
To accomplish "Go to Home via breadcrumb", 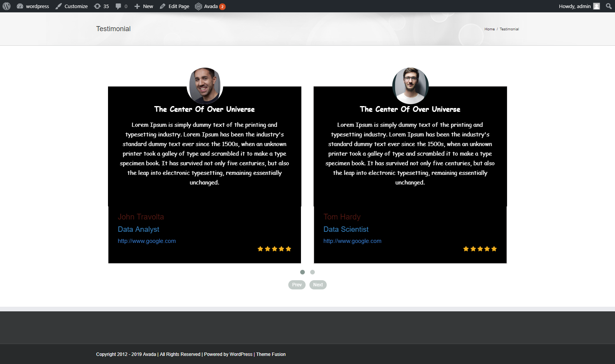I will click(489, 29).
